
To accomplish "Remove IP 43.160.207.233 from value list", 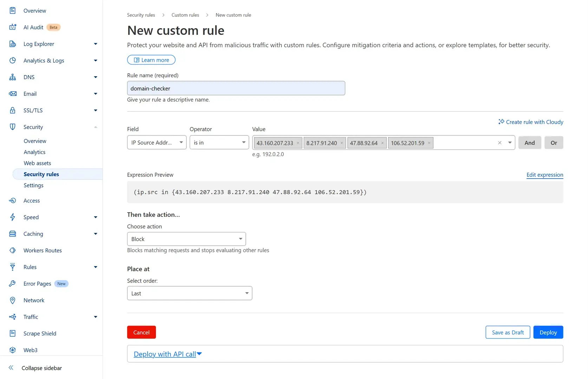I will click(298, 143).
